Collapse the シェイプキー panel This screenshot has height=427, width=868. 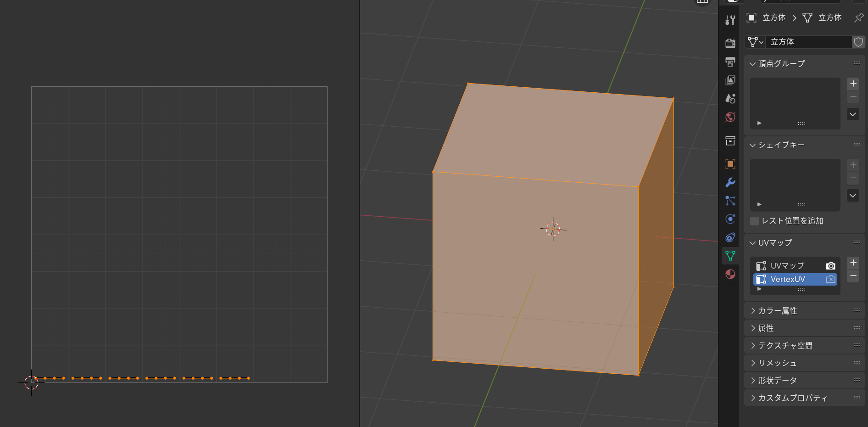[805, 145]
